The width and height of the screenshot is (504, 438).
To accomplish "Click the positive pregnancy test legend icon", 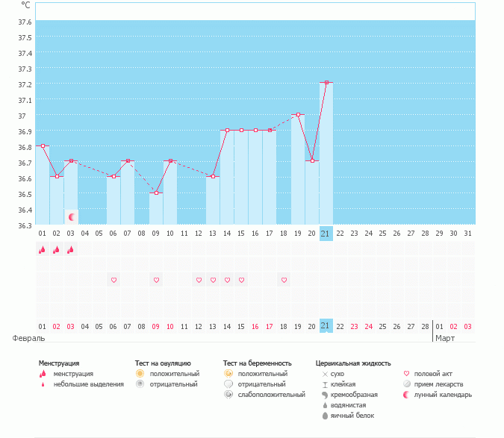I will 228,373.
